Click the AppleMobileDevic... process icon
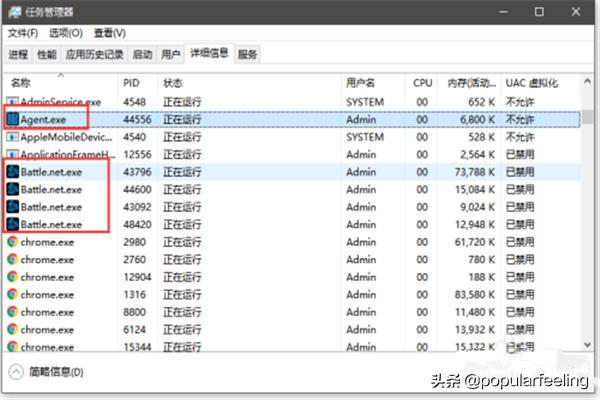Screen dimensions: 600x400 pos(13,137)
